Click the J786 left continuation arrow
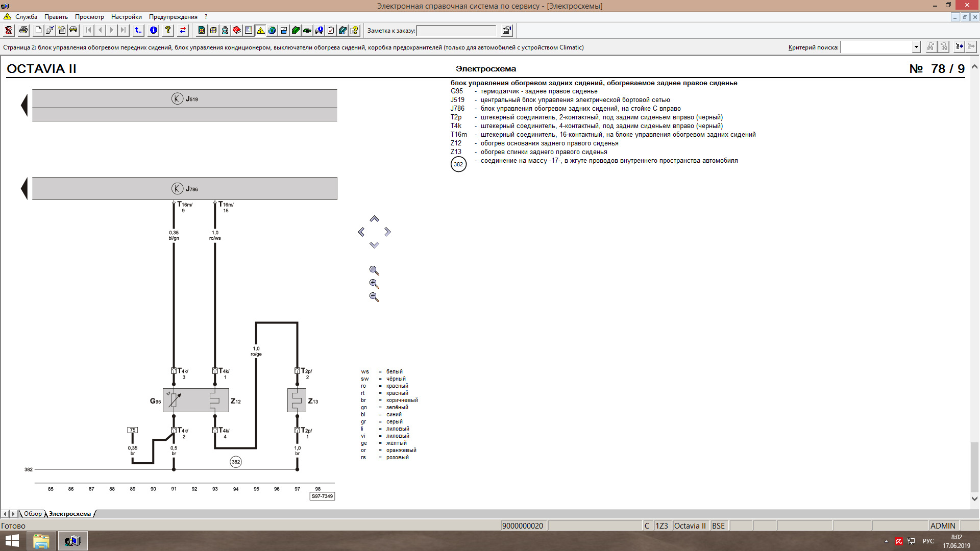 coord(24,188)
